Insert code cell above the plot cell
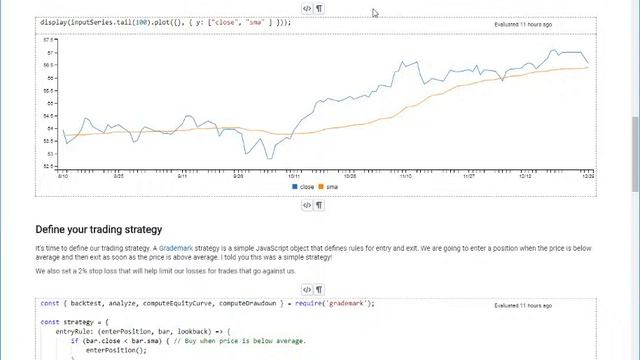 (307, 8)
